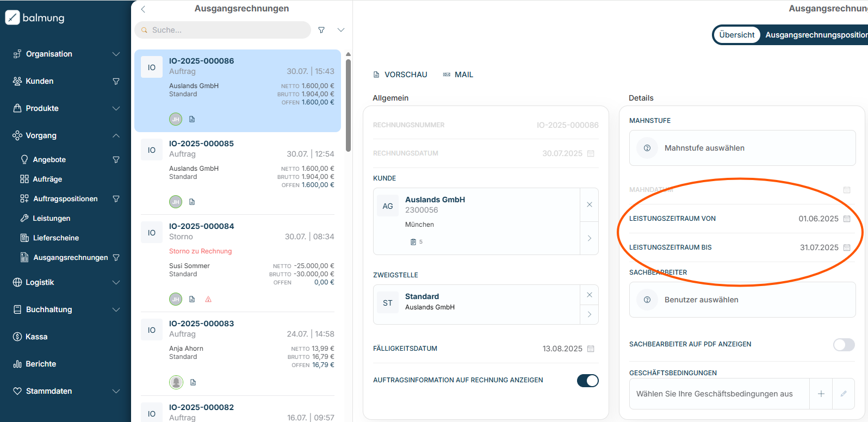Open calendar for Leistungszeitraum von
Image resolution: width=868 pixels, height=422 pixels.
click(x=847, y=219)
